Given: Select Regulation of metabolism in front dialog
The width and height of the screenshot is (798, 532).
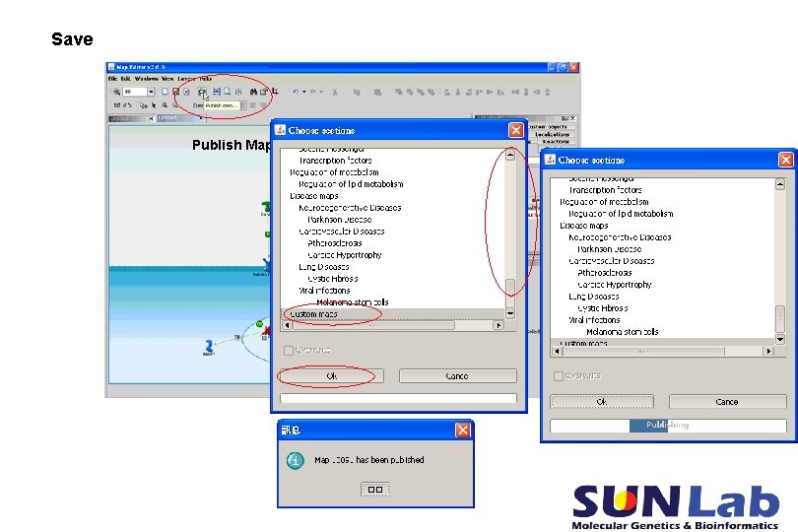Looking at the screenshot, I should point(334,172).
